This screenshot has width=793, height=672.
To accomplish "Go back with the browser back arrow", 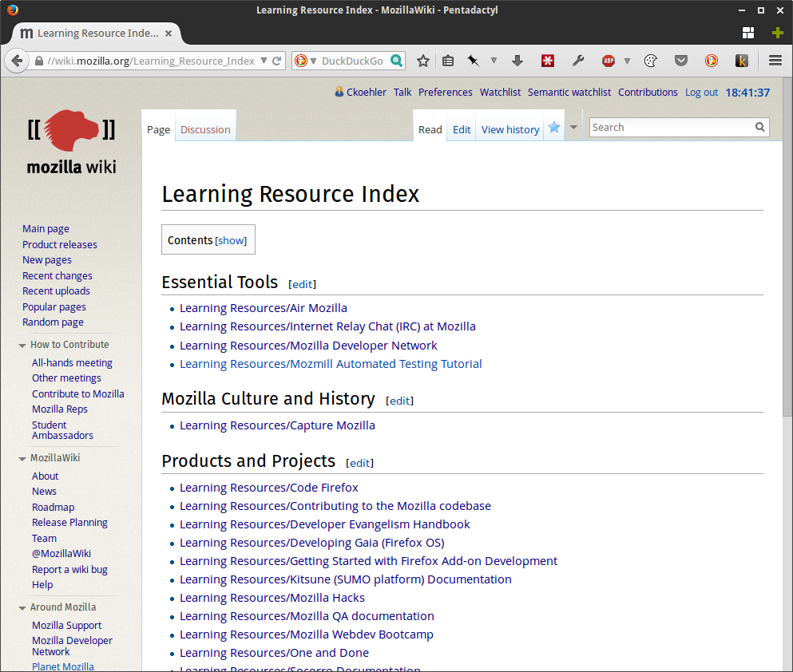I will click(x=17, y=61).
